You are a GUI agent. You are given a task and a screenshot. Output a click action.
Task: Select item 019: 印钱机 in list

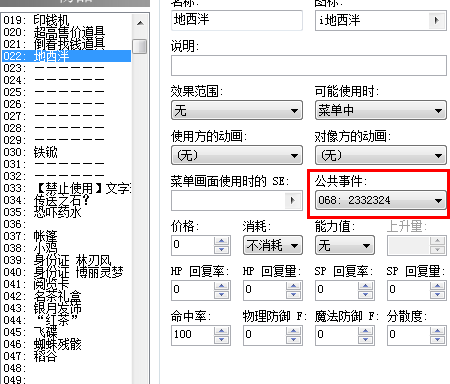tap(67, 20)
